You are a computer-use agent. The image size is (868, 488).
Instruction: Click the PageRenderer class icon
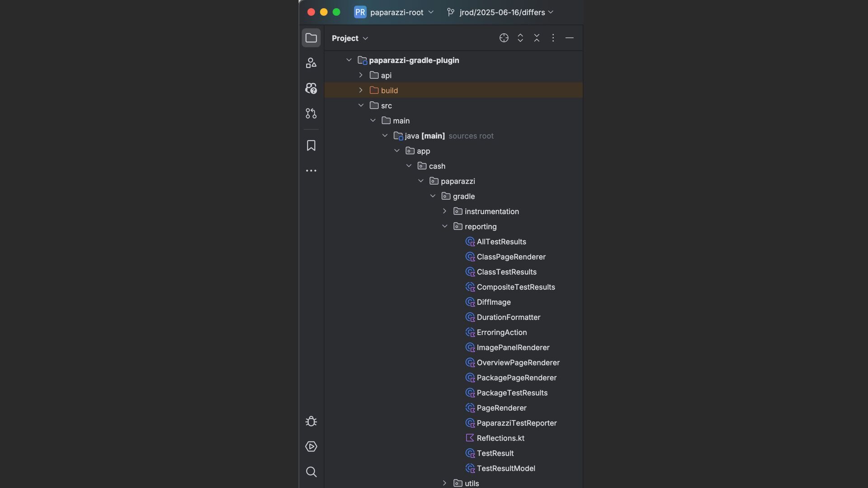470,408
